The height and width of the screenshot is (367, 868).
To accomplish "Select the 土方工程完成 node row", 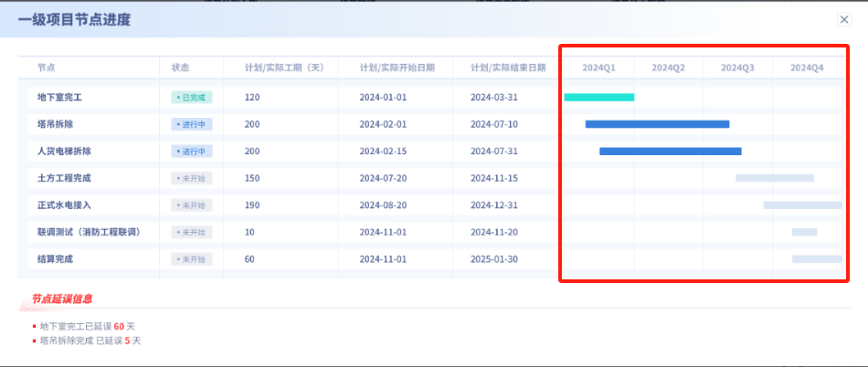I will (x=435, y=178).
